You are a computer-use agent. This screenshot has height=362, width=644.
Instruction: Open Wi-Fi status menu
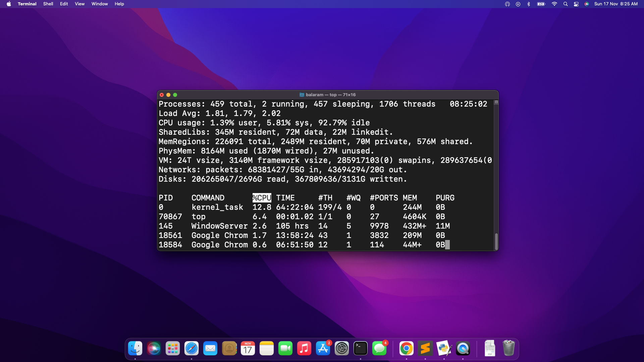(x=554, y=4)
